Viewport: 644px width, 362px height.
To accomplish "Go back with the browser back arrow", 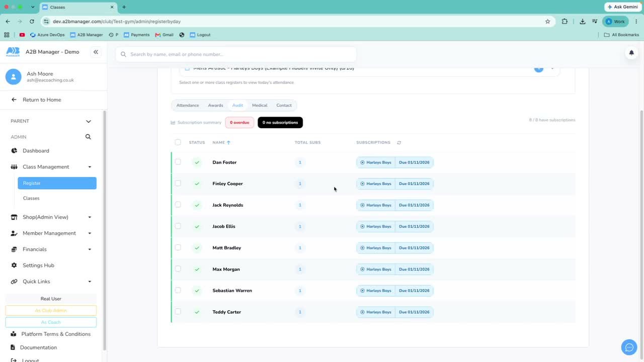I will tap(8, 22).
